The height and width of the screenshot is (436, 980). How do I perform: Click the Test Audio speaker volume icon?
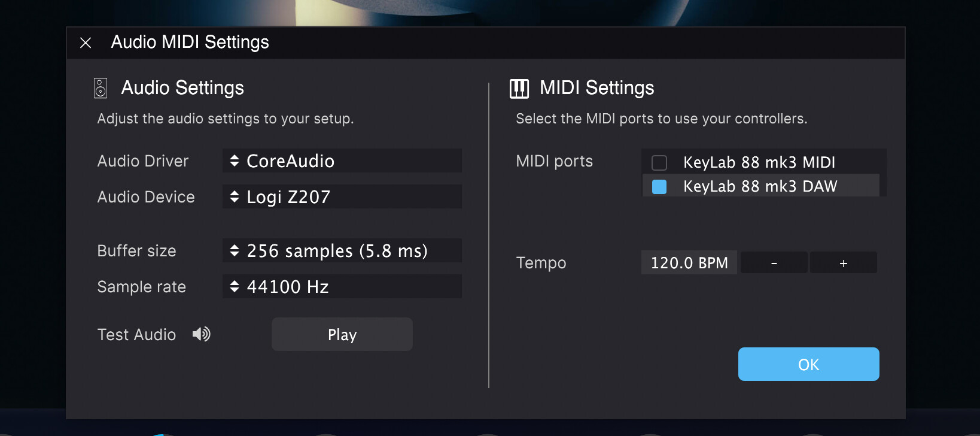[202, 334]
